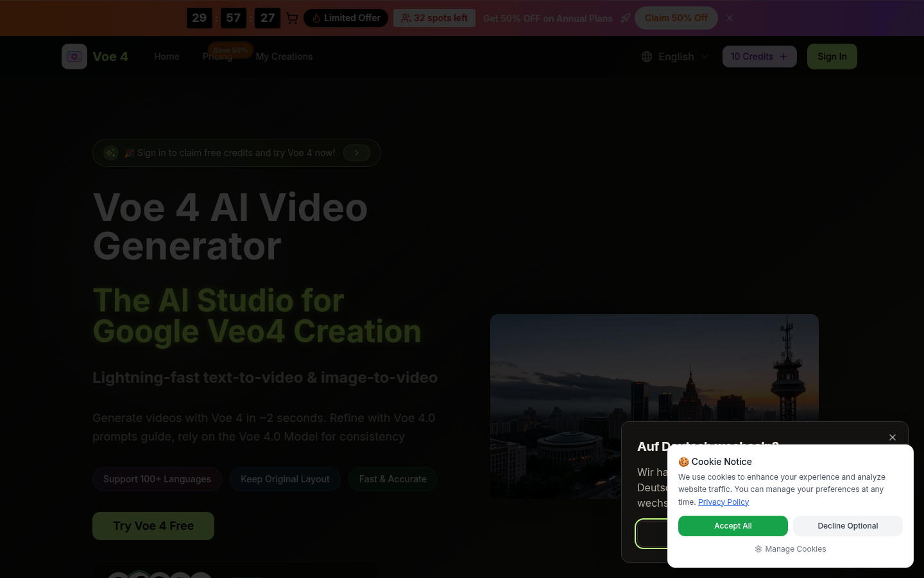Open the Privacy Policy link
This screenshot has height=578, width=924.
(723, 502)
